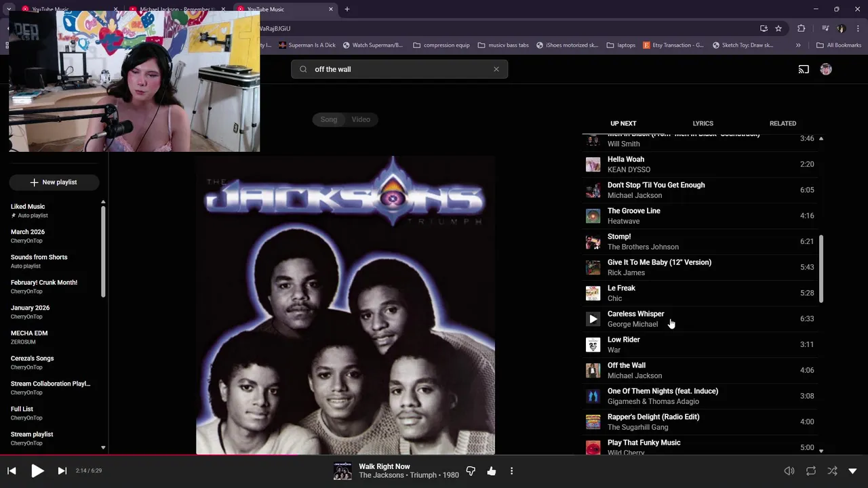The height and width of the screenshot is (488, 868).
Task: Play Careless Whisper via its play icon
Action: (x=593, y=319)
